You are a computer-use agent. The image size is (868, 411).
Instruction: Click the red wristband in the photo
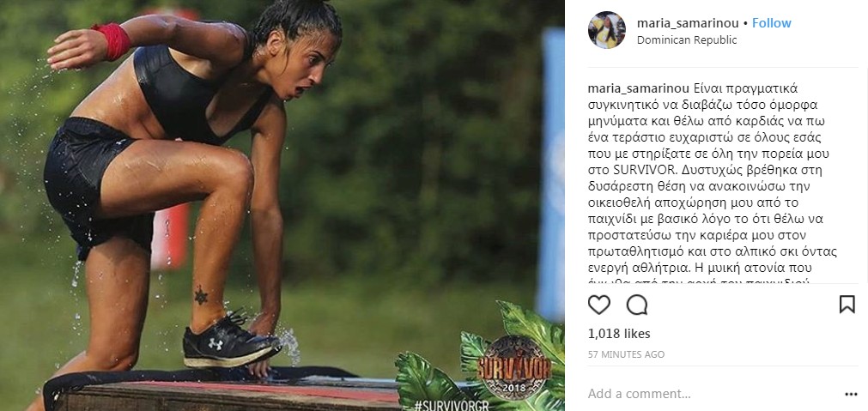coord(112,41)
